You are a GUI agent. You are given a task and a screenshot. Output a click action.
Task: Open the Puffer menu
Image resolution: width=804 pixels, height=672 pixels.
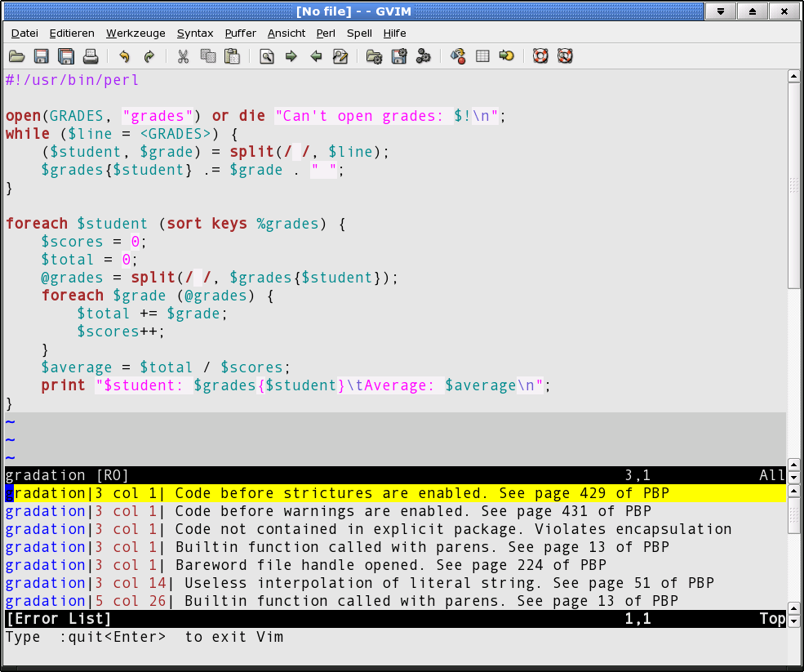click(241, 33)
